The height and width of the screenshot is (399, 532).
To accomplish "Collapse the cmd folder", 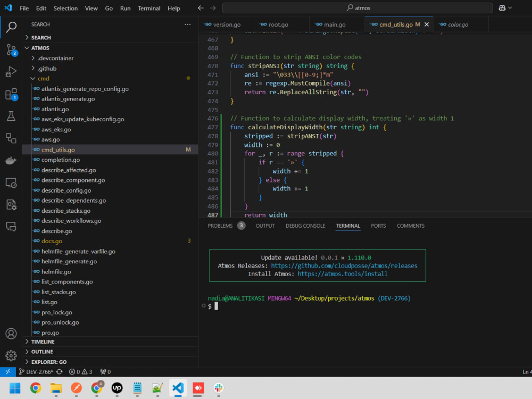I will click(44, 79).
